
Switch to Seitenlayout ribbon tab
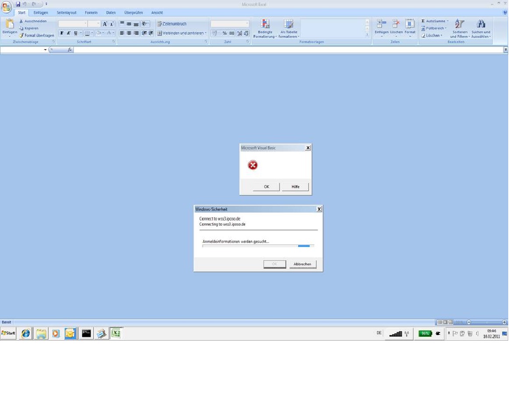66,13
